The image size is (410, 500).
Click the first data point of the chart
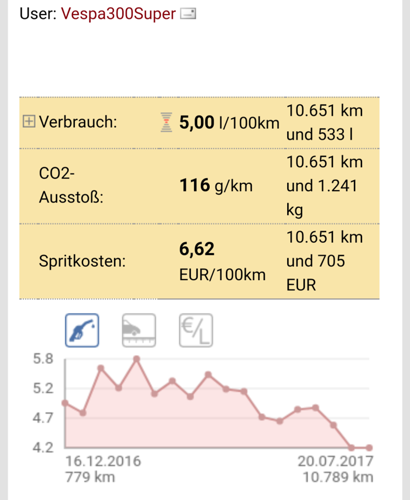click(x=65, y=403)
